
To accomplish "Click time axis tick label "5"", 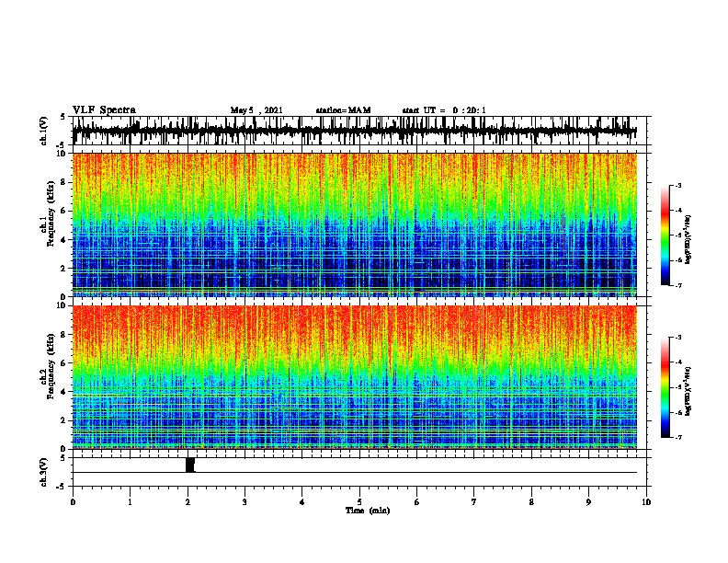I will pos(359,502).
